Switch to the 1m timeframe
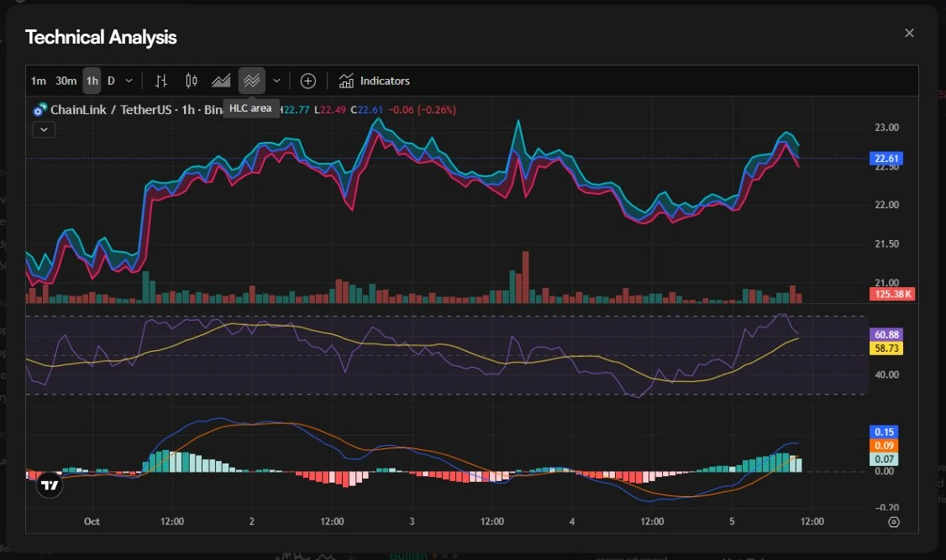Viewport: 946px width, 560px height. [x=39, y=81]
